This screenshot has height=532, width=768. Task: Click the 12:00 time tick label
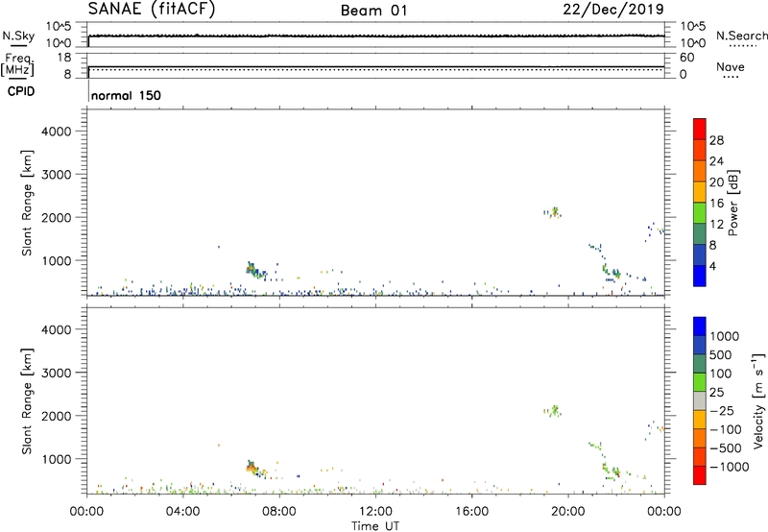(375, 512)
